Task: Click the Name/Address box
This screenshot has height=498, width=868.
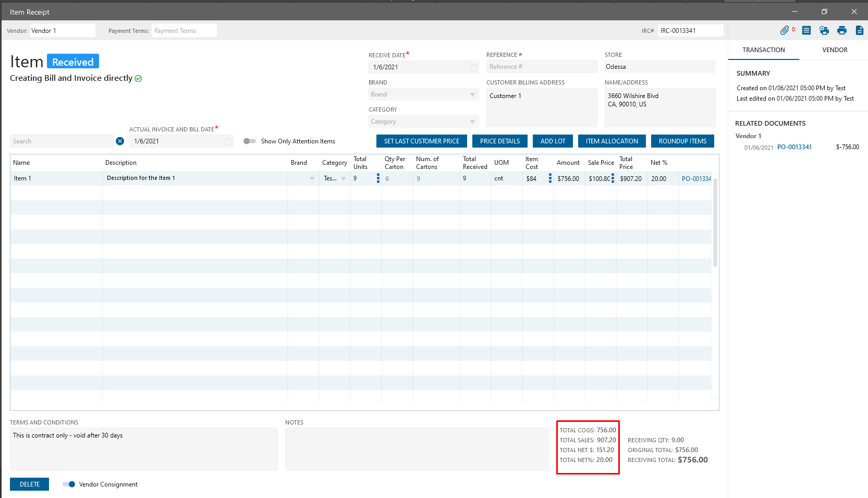Action: pyautogui.click(x=660, y=107)
